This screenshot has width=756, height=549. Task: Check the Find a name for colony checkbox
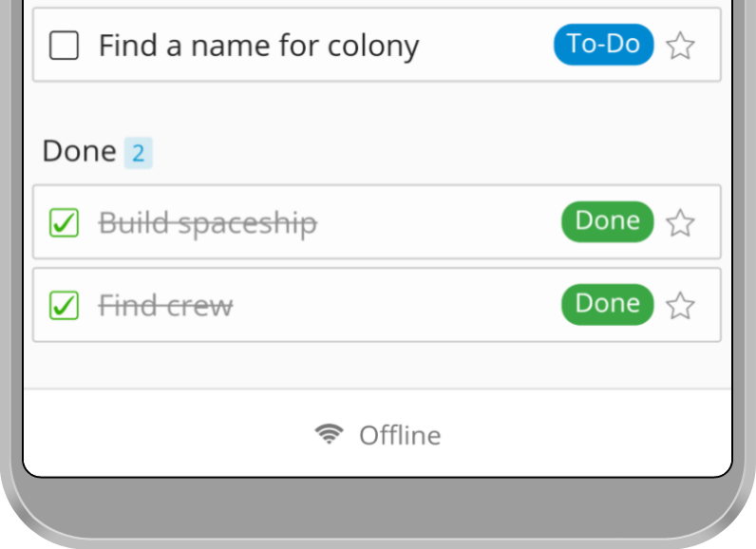tap(65, 46)
